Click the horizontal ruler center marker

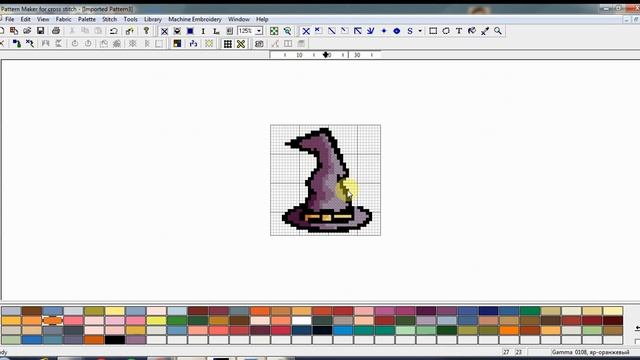[326, 55]
